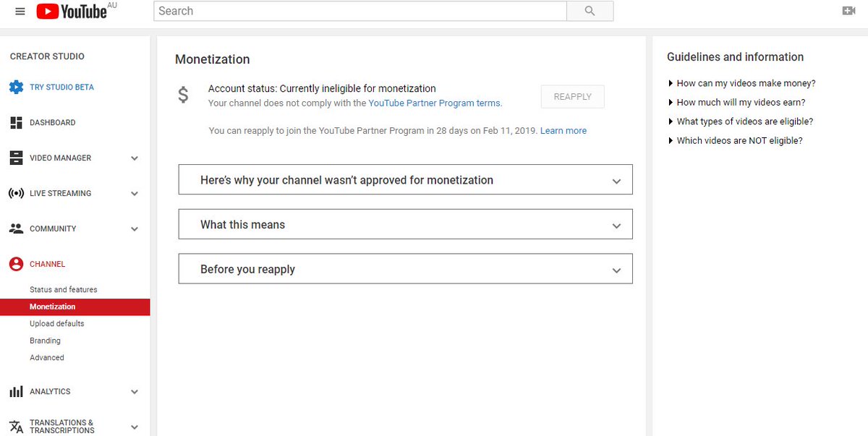This screenshot has height=436, width=868.
Task: Select the highlighted Monetization item
Action: pyautogui.click(x=75, y=307)
